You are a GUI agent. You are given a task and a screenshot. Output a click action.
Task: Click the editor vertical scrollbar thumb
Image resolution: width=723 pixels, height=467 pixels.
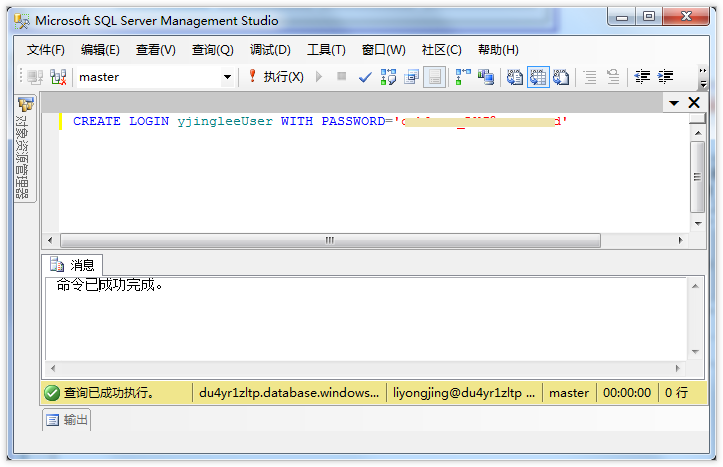coord(698,177)
